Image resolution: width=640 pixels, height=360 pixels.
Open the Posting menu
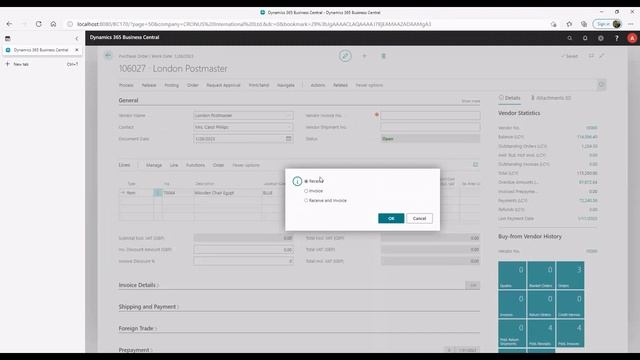click(171, 85)
